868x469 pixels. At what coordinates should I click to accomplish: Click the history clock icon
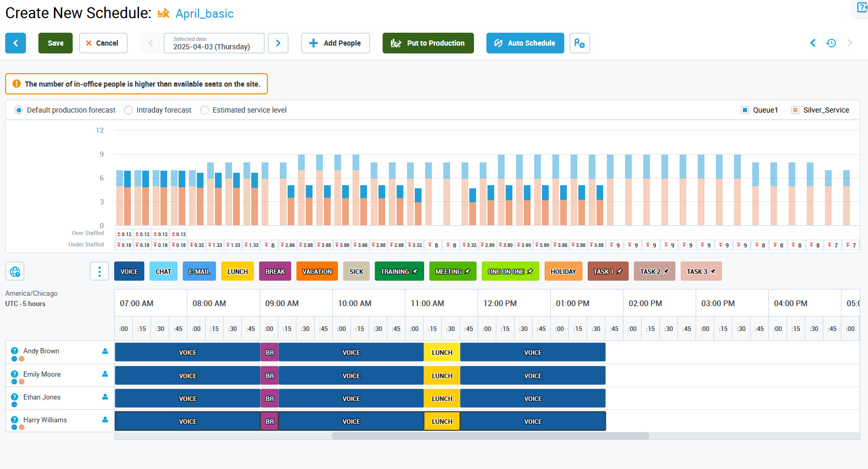coord(831,43)
